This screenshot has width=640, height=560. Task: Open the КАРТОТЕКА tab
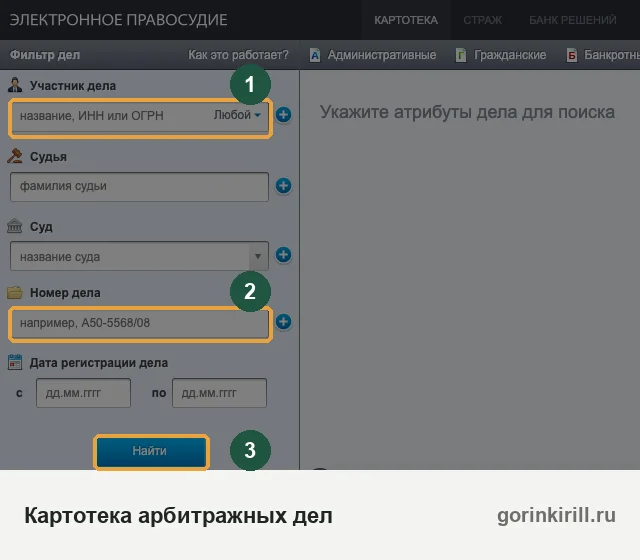pos(406,20)
